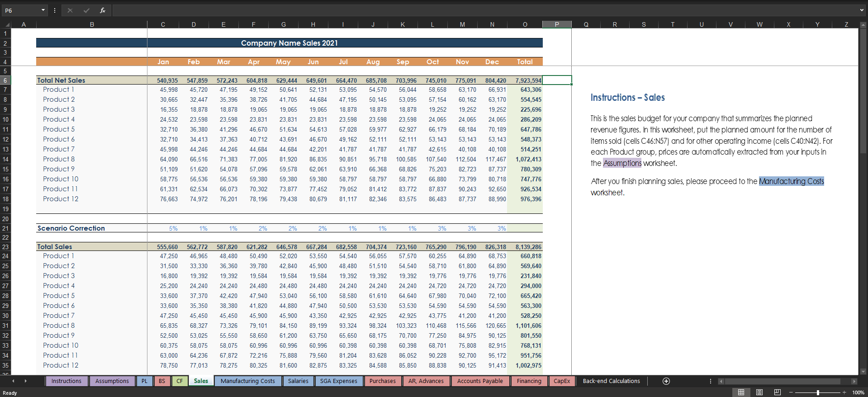Switch to the Assumptions sheet tab
The width and height of the screenshot is (868, 397).
112,381
